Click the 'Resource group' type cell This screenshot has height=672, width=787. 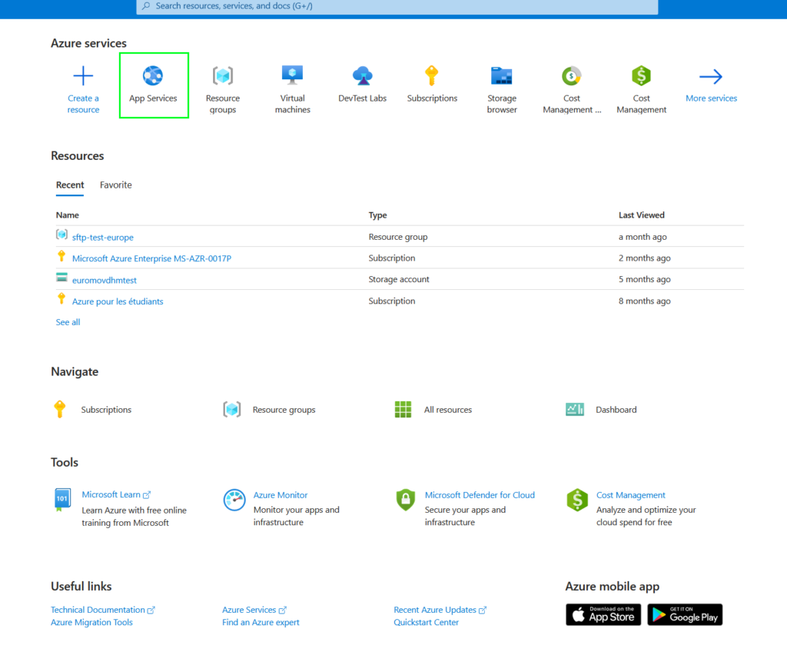click(398, 237)
